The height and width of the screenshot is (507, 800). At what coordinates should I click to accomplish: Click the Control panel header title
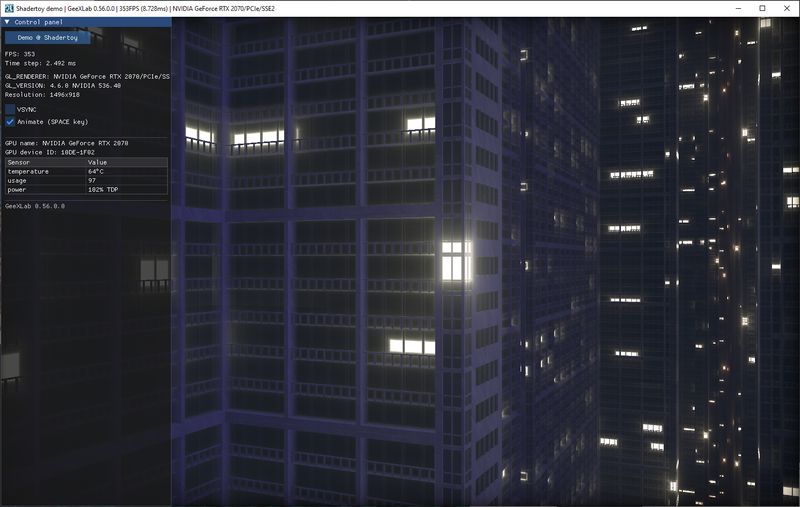click(38, 22)
